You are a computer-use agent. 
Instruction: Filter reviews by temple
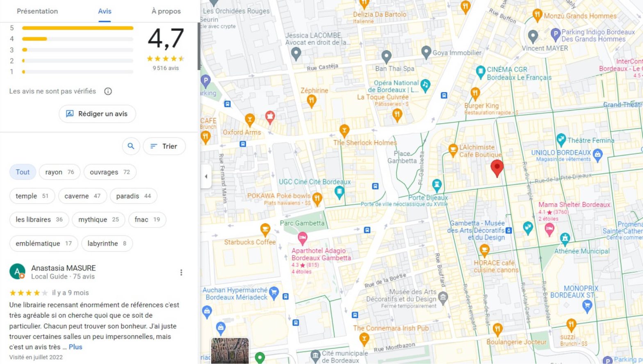click(x=32, y=196)
